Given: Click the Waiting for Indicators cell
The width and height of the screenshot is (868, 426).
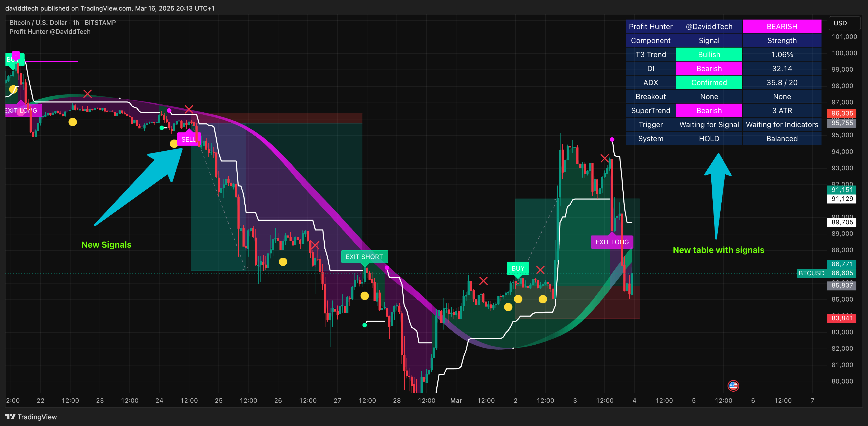Looking at the screenshot, I should (x=782, y=125).
